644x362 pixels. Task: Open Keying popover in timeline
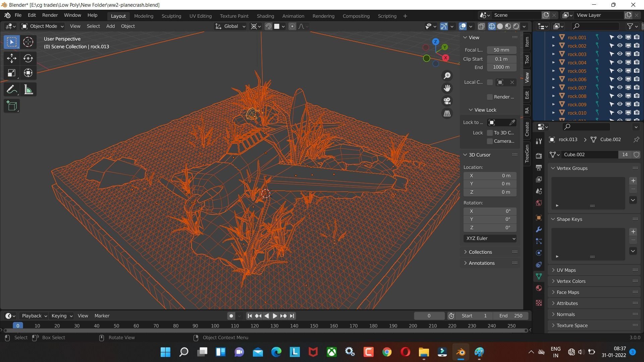click(x=62, y=316)
